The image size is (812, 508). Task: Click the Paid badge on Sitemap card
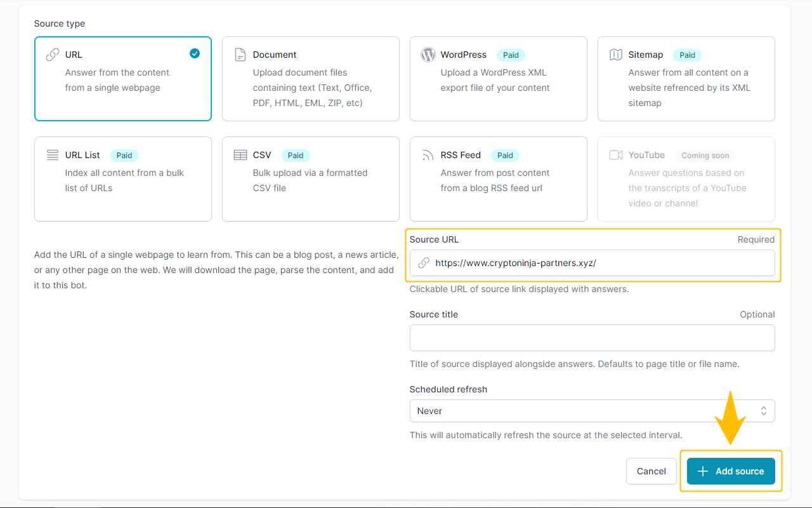(688, 55)
